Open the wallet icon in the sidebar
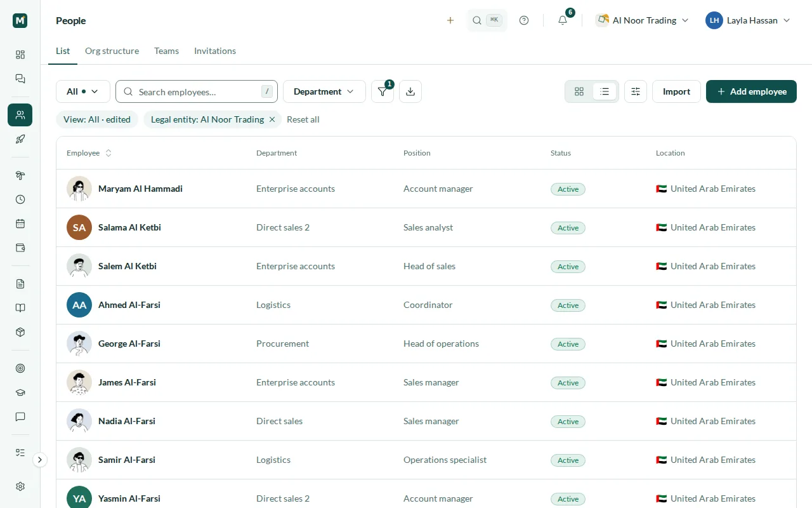The width and height of the screenshot is (812, 508). tap(20, 248)
